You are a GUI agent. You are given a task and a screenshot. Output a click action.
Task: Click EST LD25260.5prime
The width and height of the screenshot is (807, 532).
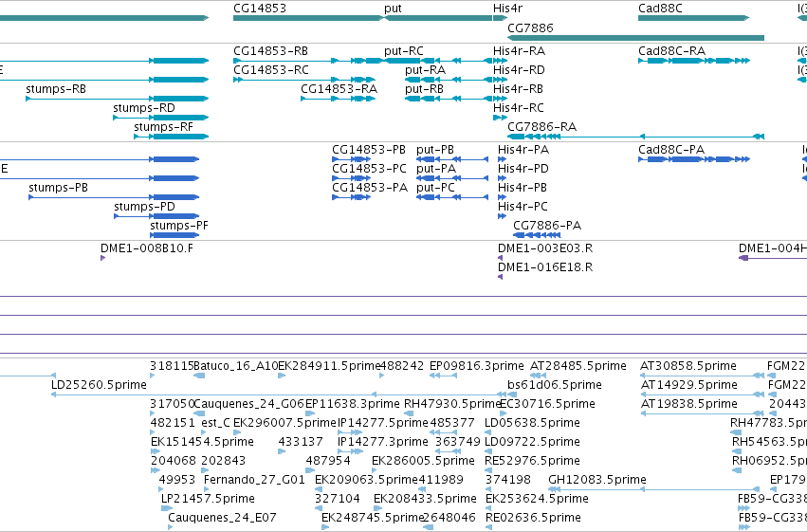click(99, 385)
